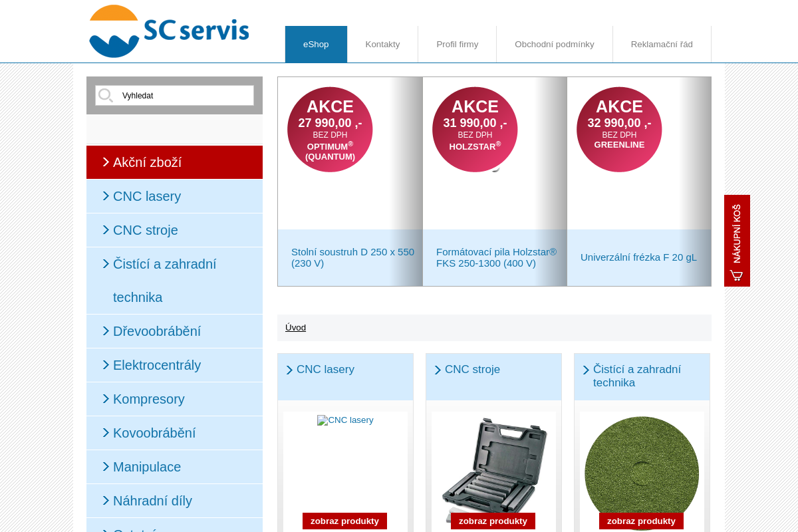Open Čistící a zahradní technika sidebar item
The width and height of the screenshot is (798, 532).
[174, 281]
